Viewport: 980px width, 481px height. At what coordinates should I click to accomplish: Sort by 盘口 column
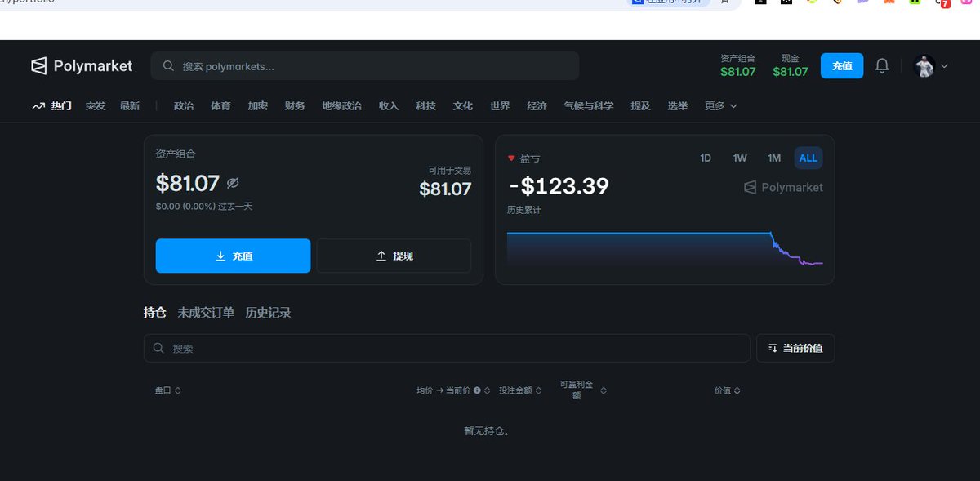click(x=167, y=390)
